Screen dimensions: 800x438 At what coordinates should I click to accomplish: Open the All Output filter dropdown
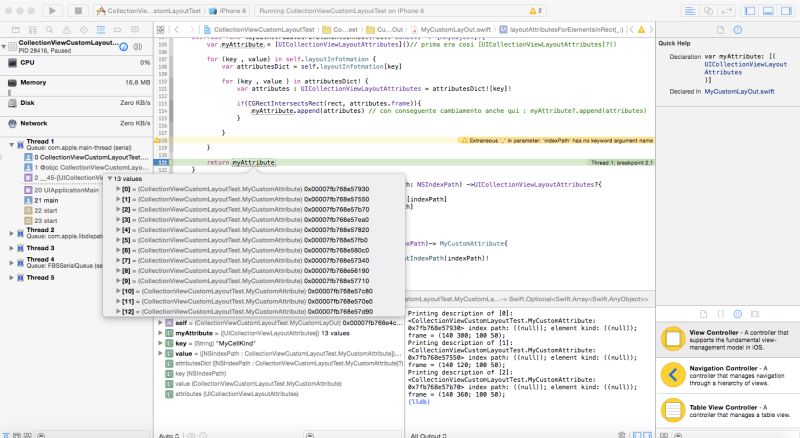(429, 435)
